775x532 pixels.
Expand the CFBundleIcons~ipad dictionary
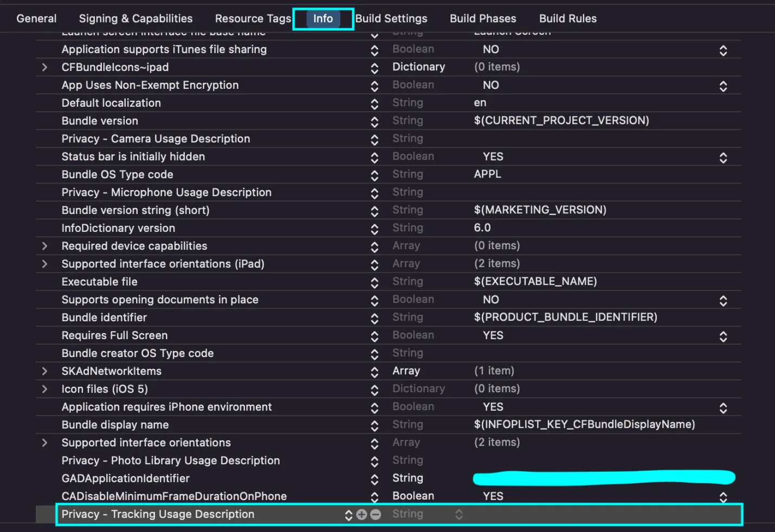tap(44, 68)
